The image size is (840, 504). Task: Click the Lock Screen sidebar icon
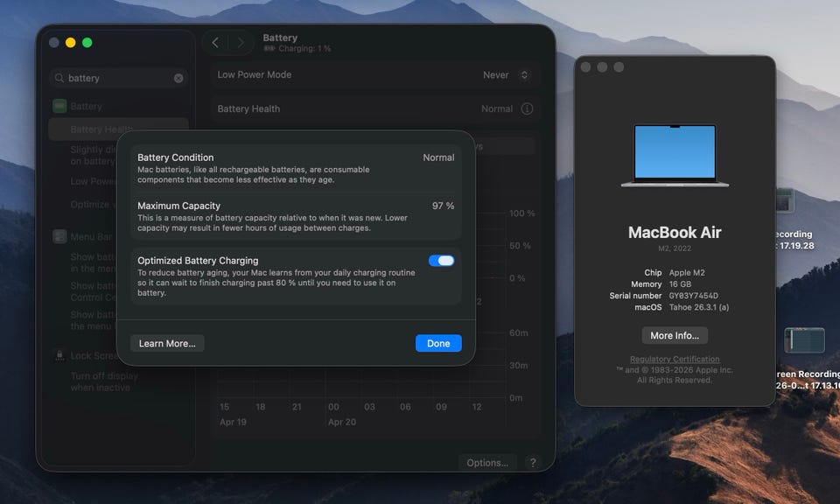coord(59,356)
